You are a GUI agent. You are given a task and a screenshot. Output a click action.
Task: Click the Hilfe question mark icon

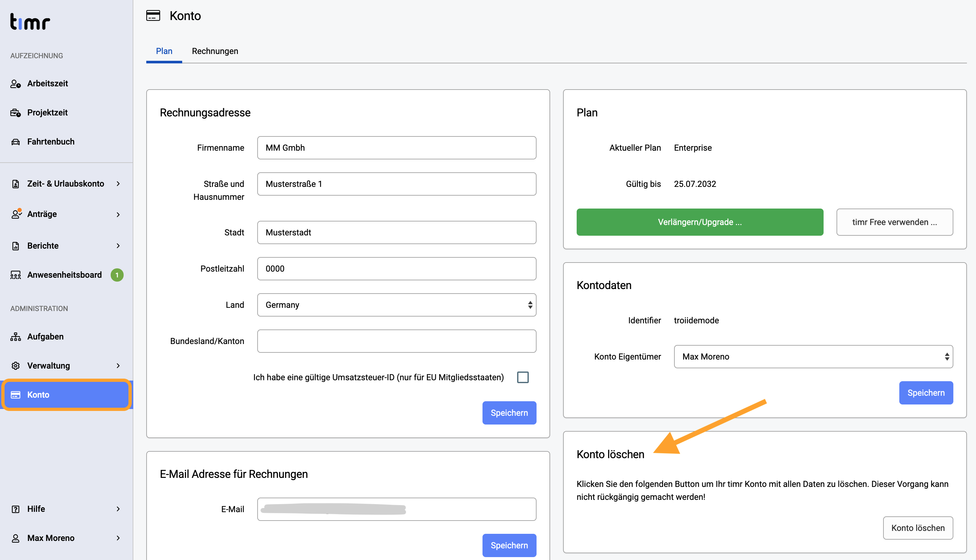(x=16, y=509)
